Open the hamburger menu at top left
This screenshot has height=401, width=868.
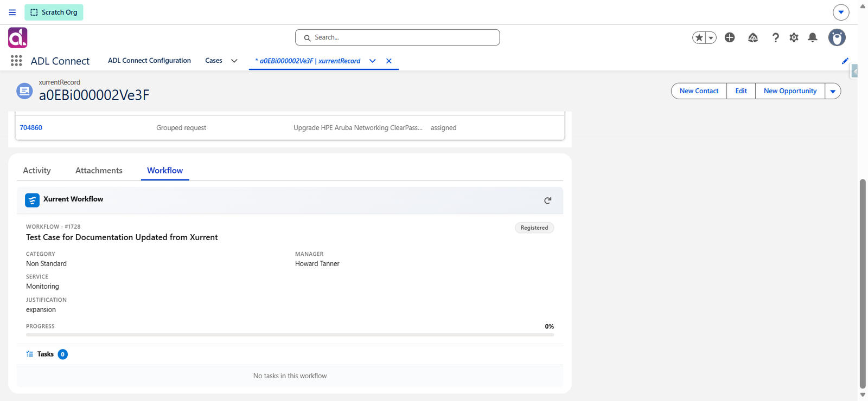(x=12, y=12)
